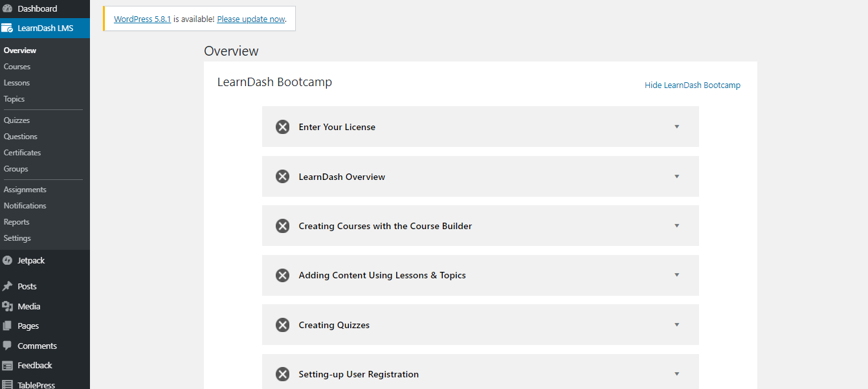Viewport: 868px width, 389px height.
Task: Open Questions from the sidebar
Action: click(21, 137)
